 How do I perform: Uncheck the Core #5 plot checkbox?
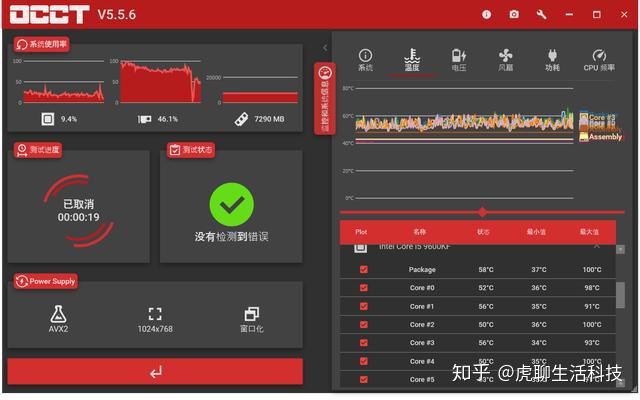(364, 380)
